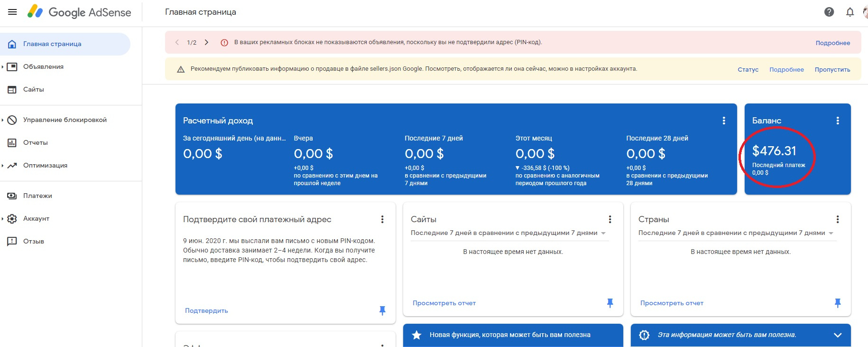The width and height of the screenshot is (868, 347).
Task: Click the $476.31 balance amount
Action: tap(774, 151)
